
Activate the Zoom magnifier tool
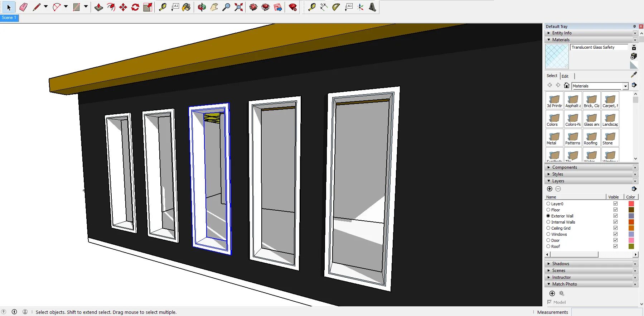tap(226, 7)
